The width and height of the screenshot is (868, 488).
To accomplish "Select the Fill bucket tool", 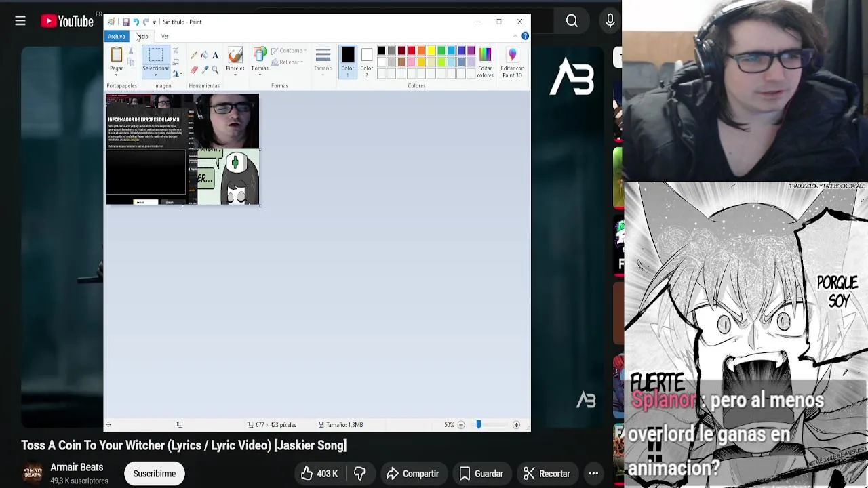I will coord(205,55).
